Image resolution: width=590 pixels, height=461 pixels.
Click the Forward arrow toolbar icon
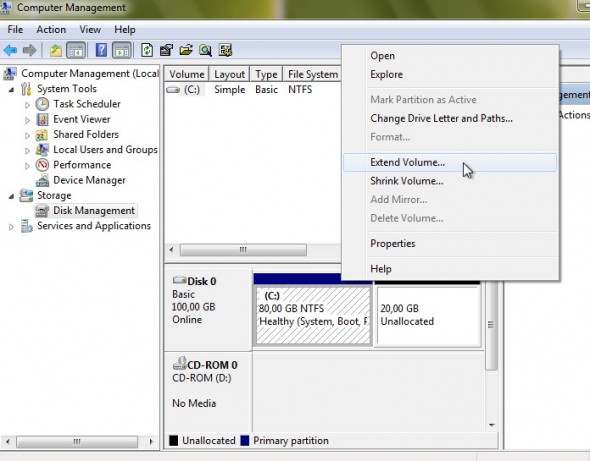coord(29,50)
